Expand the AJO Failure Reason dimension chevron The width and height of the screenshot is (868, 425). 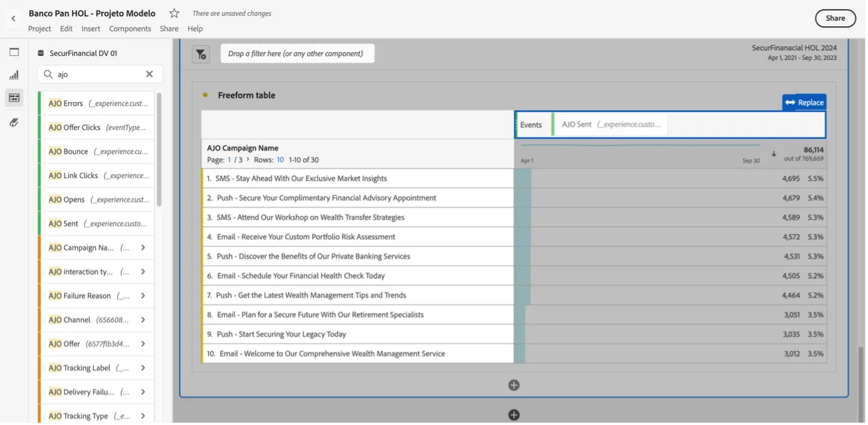(x=143, y=296)
